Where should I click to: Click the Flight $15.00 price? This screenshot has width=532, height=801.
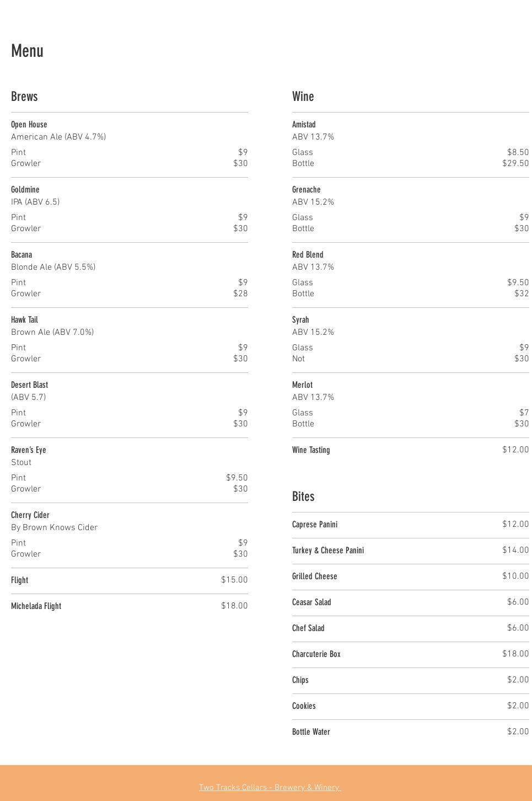pos(234,580)
